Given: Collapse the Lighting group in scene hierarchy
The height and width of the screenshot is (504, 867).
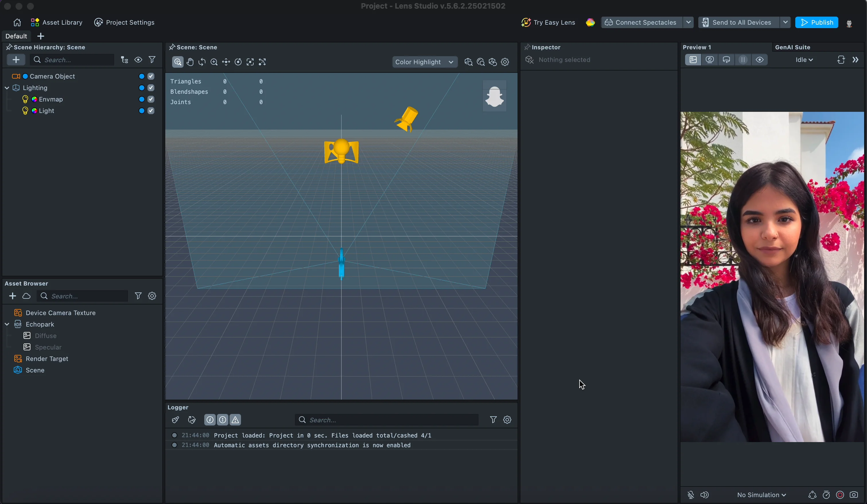Looking at the screenshot, I should [x=7, y=88].
